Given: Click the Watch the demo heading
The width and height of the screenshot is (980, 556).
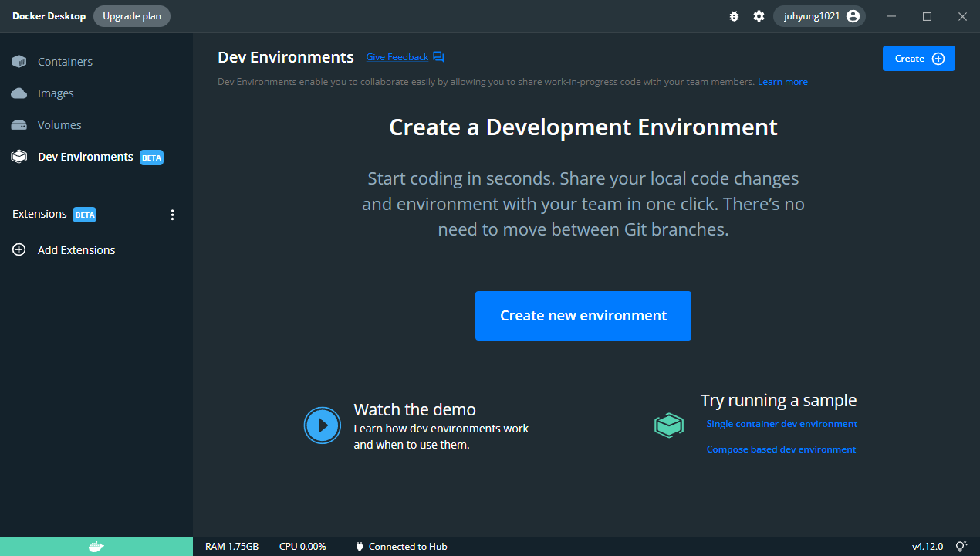Looking at the screenshot, I should click(415, 409).
